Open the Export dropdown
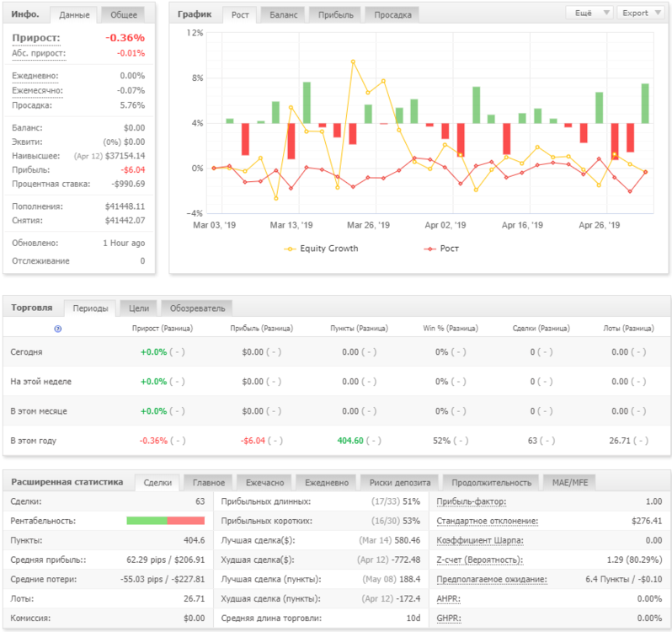The height and width of the screenshot is (632, 672). (x=641, y=13)
